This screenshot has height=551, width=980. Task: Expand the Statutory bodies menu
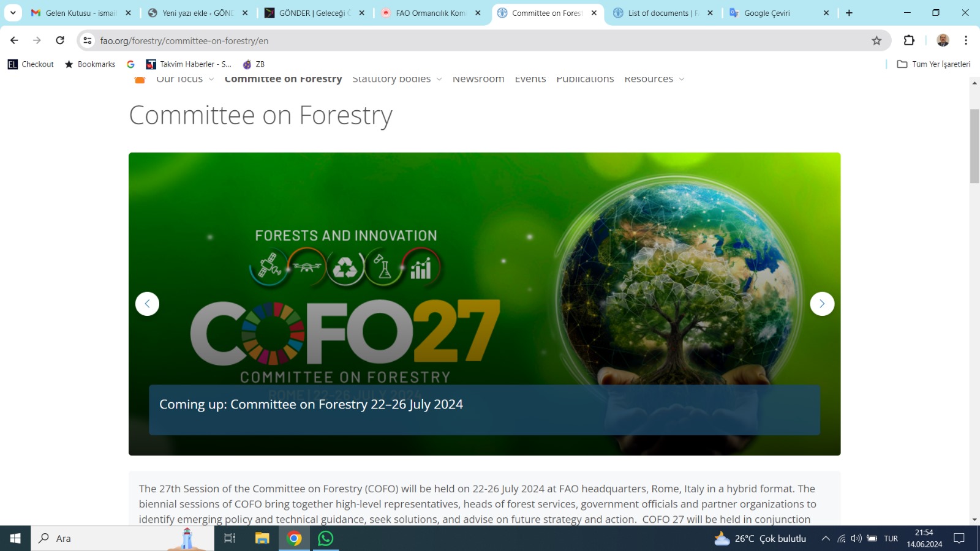tap(397, 79)
